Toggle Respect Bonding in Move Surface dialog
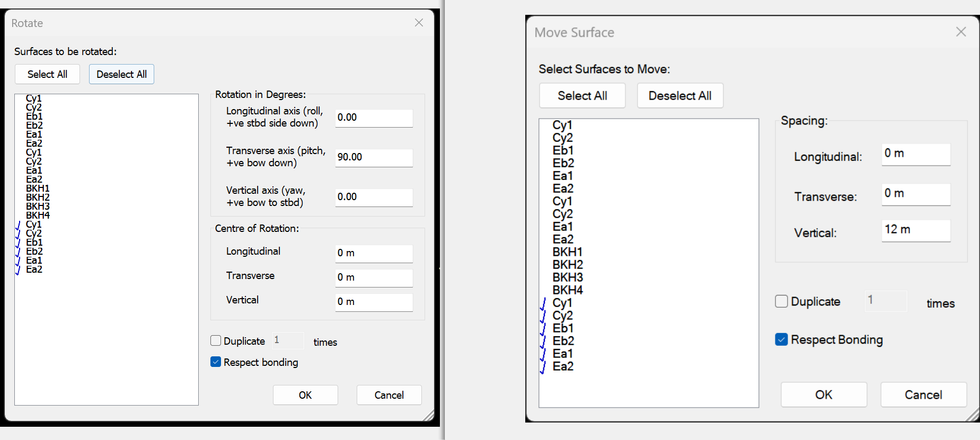The width and height of the screenshot is (980, 440). pyautogui.click(x=781, y=340)
